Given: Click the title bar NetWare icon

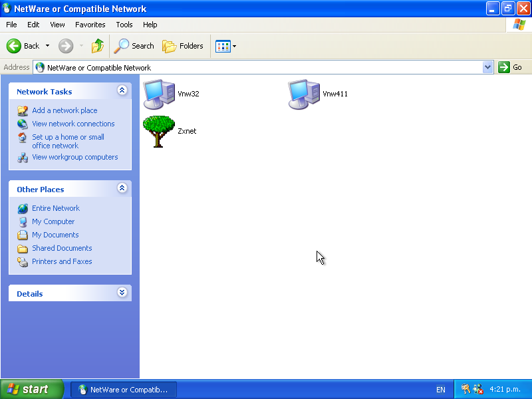Looking at the screenshot, I should coord(7,9).
